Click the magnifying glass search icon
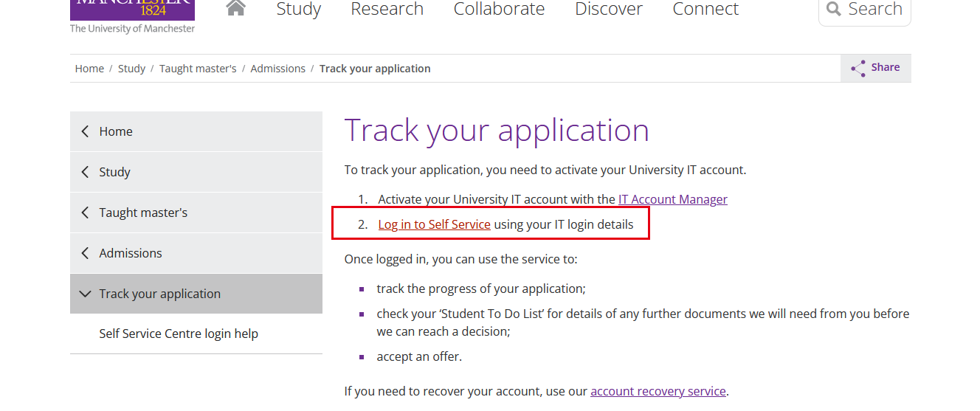The width and height of the screenshot is (980, 411). [834, 9]
